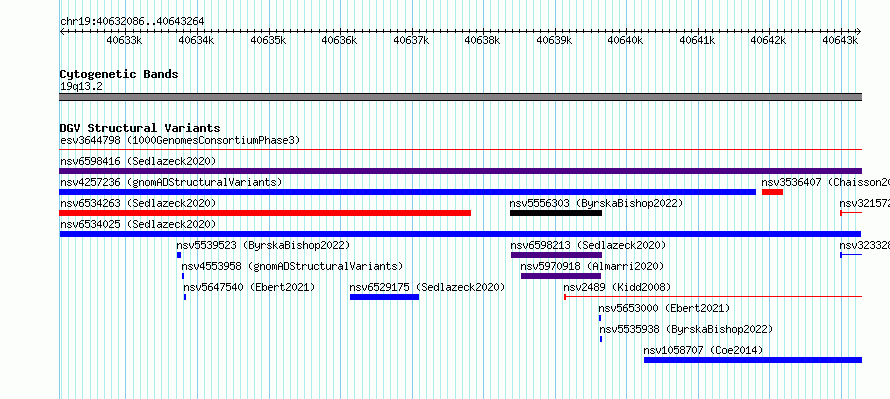Click the 40636k ruler tick label
This screenshot has height=399, width=890.
pyautogui.click(x=339, y=40)
